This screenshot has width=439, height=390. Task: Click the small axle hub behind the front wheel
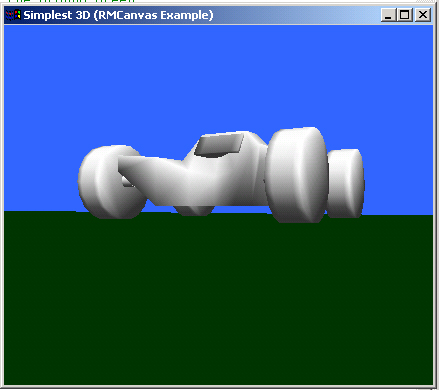[127, 182]
